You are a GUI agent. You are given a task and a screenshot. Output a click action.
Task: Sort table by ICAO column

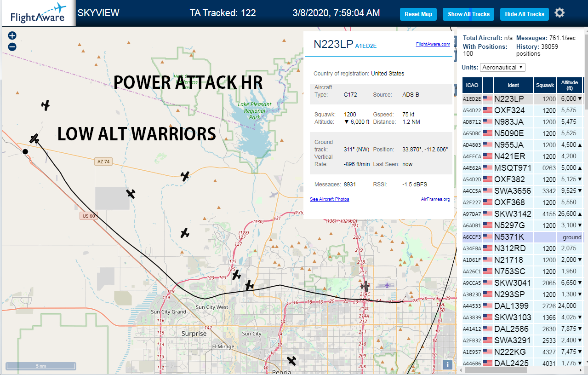click(472, 85)
